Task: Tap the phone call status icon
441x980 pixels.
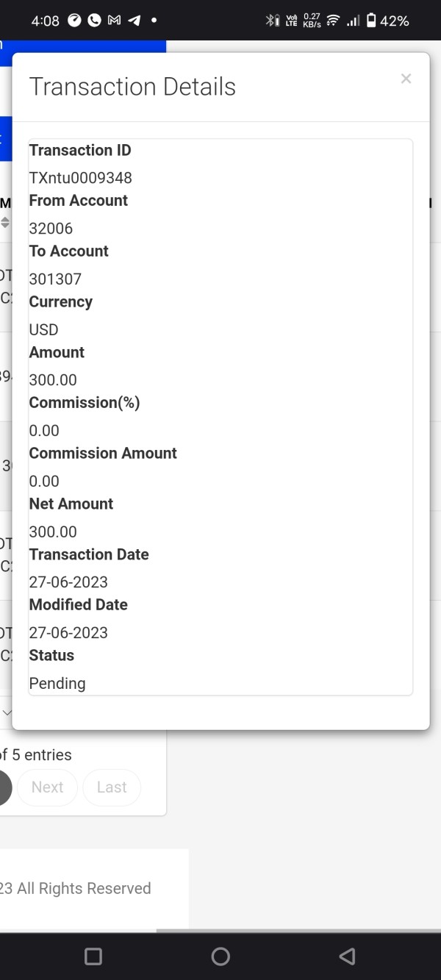Action: tap(94, 21)
